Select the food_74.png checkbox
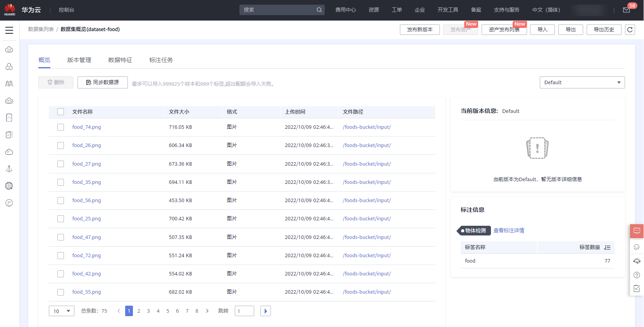This screenshot has height=327, width=644. [61, 127]
